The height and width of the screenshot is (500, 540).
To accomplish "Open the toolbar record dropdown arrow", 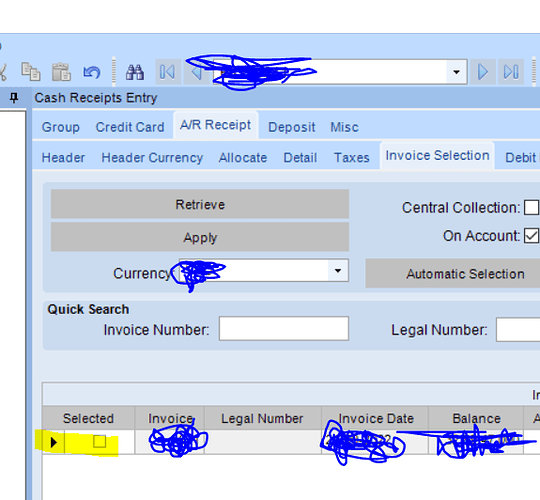I will [457, 72].
